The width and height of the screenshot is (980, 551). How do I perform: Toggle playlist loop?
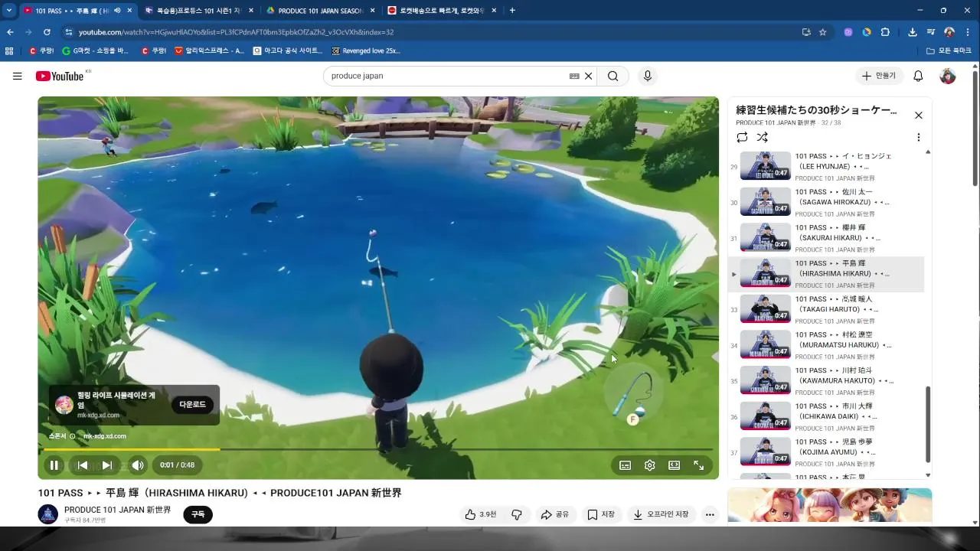(742, 137)
